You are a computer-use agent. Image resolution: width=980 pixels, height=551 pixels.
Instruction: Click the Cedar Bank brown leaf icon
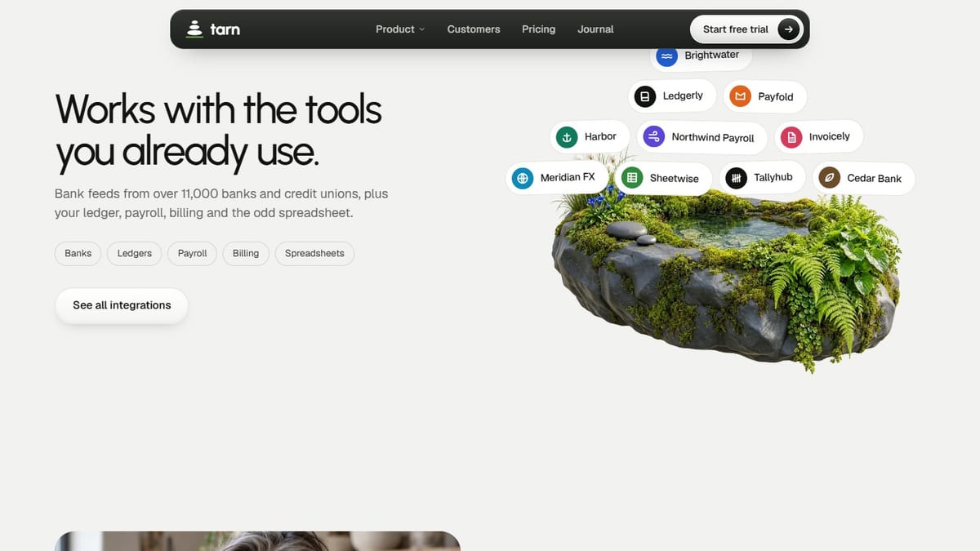point(830,178)
